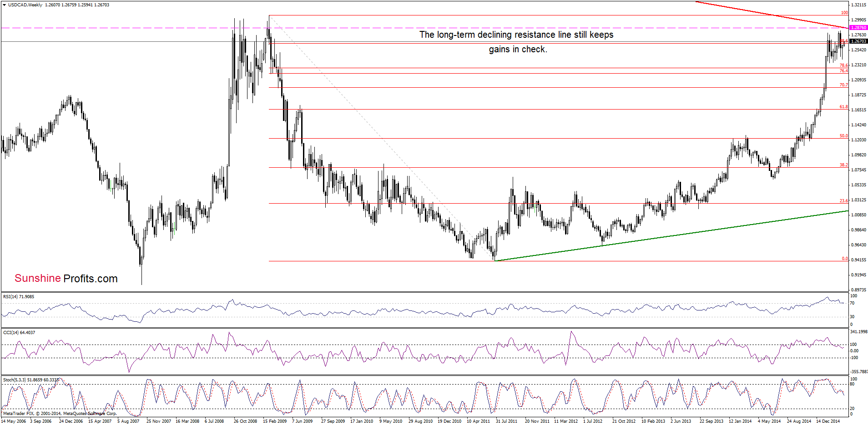Click the 50.0 Fibonacci level label
This screenshot has width=868, height=425.
843,136
